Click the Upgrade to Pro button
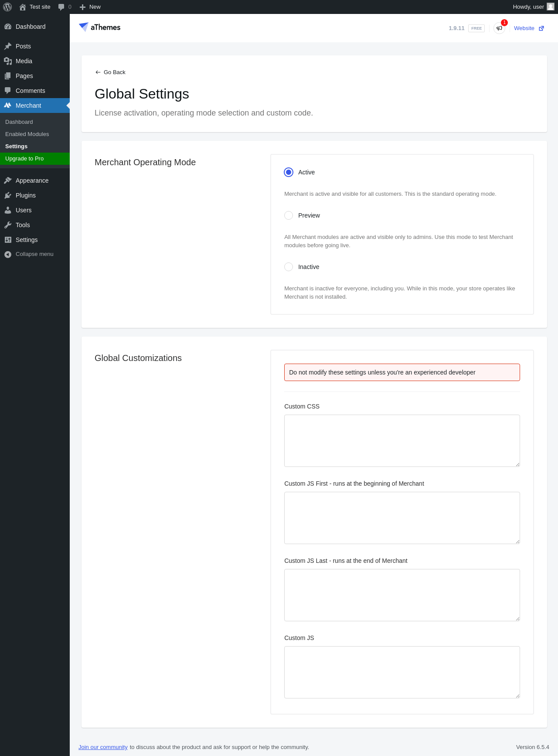This screenshot has height=756, width=558. pyautogui.click(x=24, y=159)
